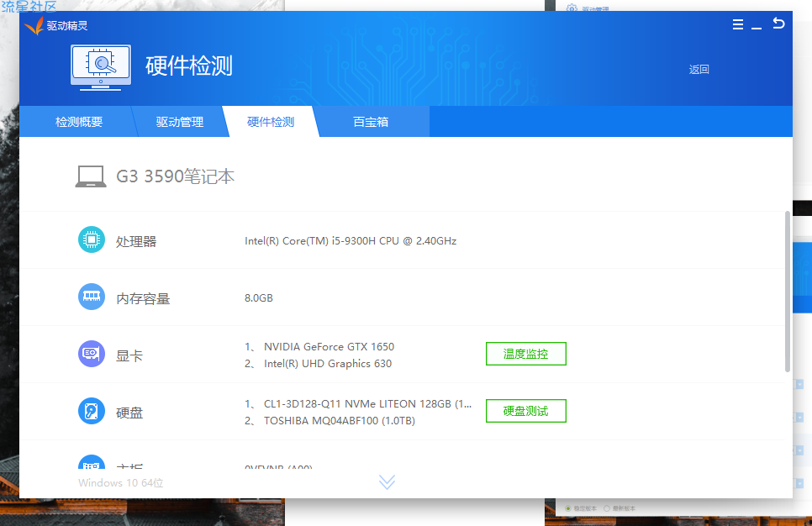Click the 处理器 CPU chip icon
812x526 pixels.
pos(92,239)
